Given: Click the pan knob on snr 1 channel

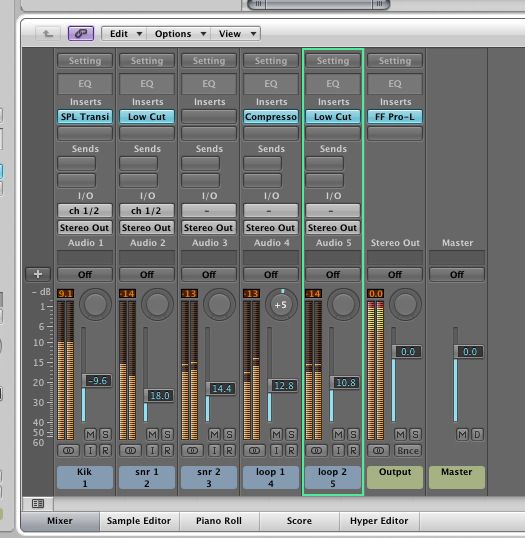Looking at the screenshot, I should pos(158,304).
